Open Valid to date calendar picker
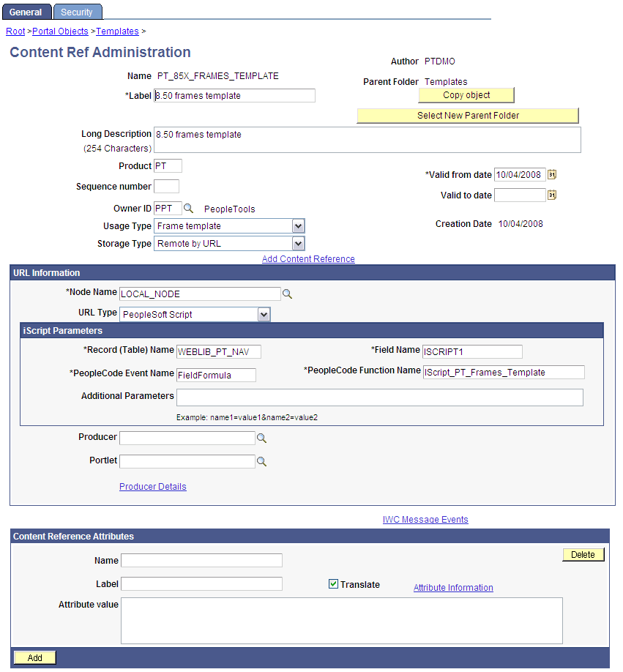623x672 pixels. [x=553, y=195]
